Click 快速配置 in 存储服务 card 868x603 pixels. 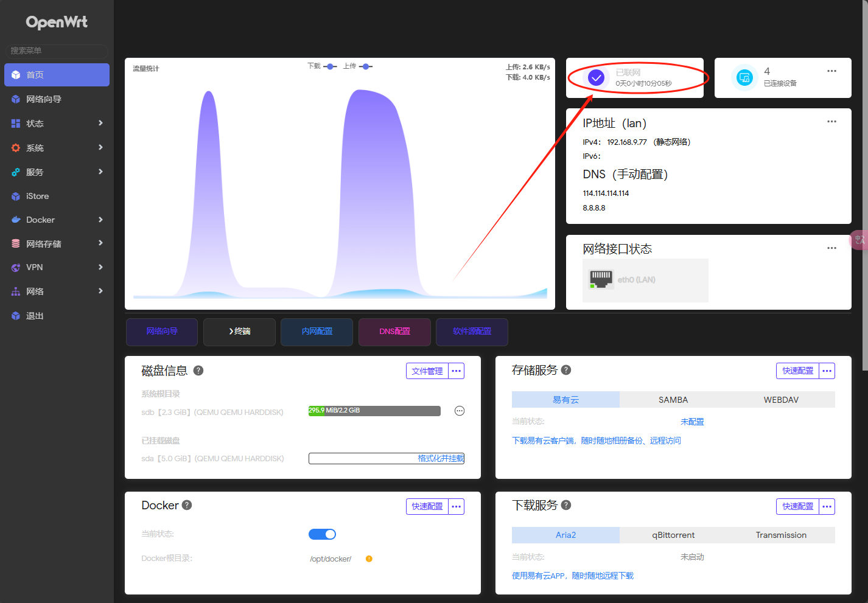(797, 371)
